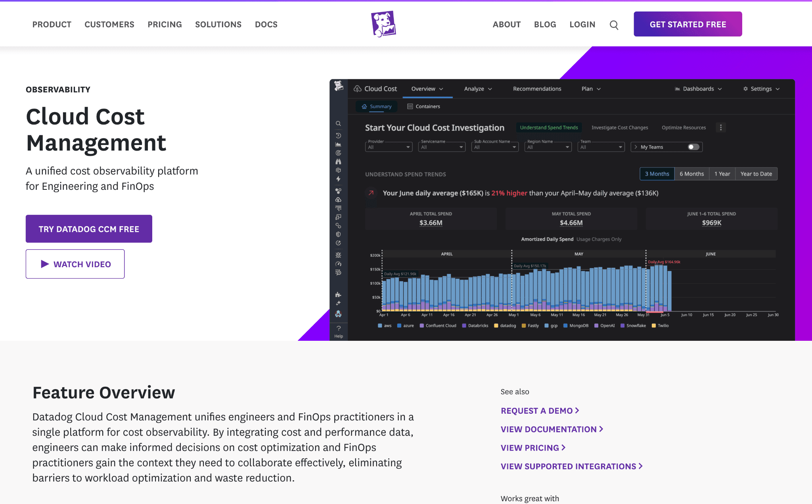Expand the Analyze menu
Image resolution: width=812 pixels, height=504 pixels.
pos(478,89)
